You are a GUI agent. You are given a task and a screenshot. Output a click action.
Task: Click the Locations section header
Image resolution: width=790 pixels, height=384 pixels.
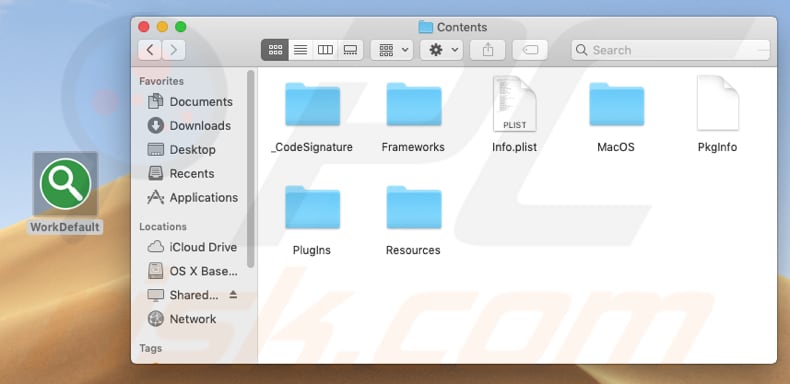tap(163, 227)
